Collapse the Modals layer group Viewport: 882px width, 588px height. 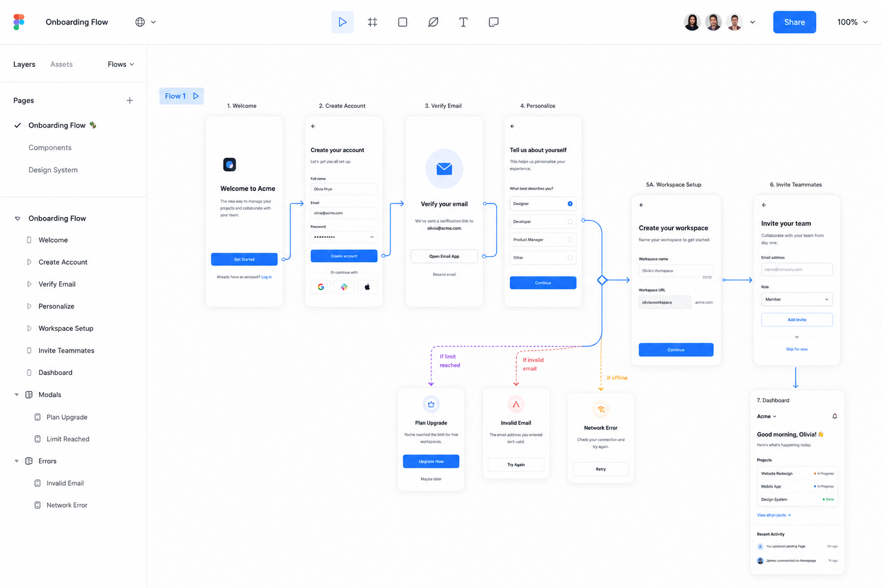[17, 395]
